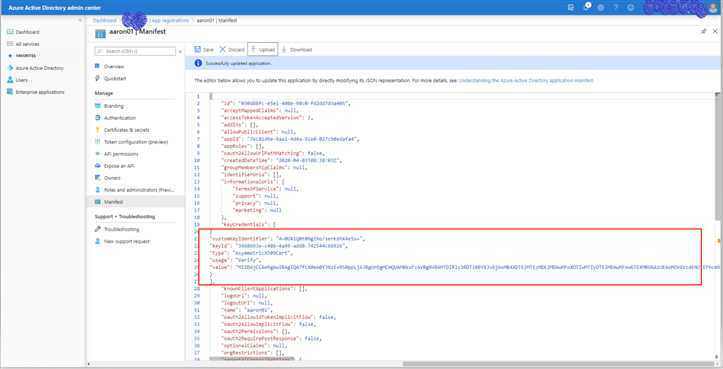This screenshot has height=369, width=723.
Task: Click the "usage": "Verify" line
Action: [x=236, y=260]
